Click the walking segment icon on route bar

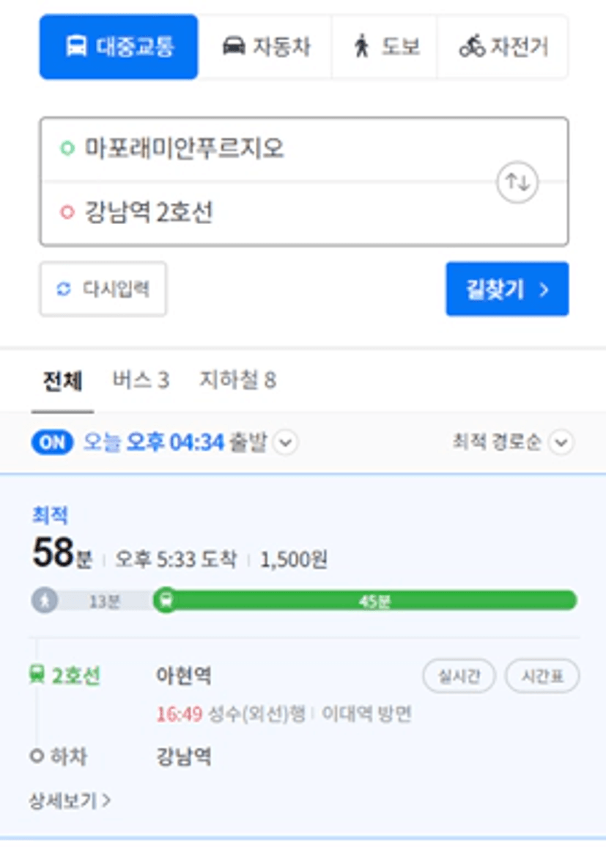(45, 601)
